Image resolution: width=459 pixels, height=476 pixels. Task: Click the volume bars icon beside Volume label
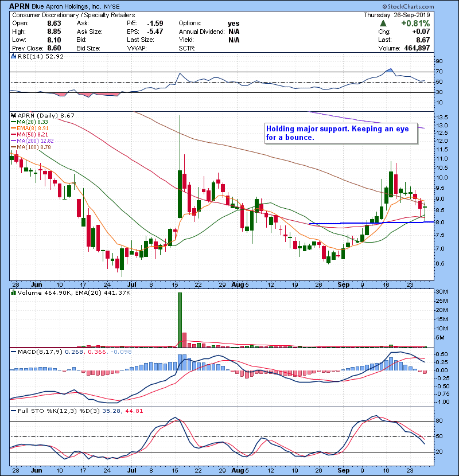point(13,292)
